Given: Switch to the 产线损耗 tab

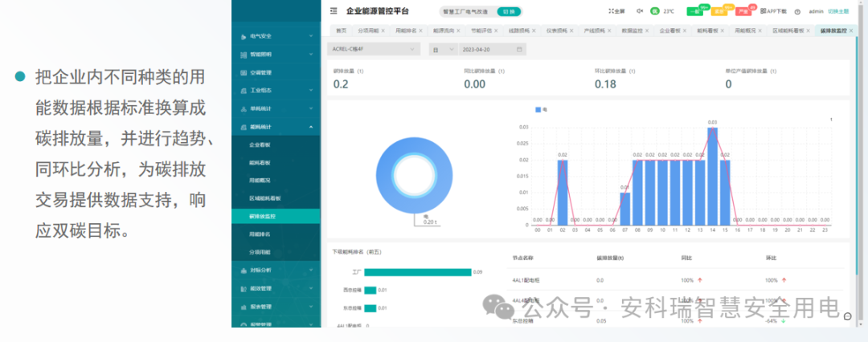Looking at the screenshot, I should pos(596,31).
